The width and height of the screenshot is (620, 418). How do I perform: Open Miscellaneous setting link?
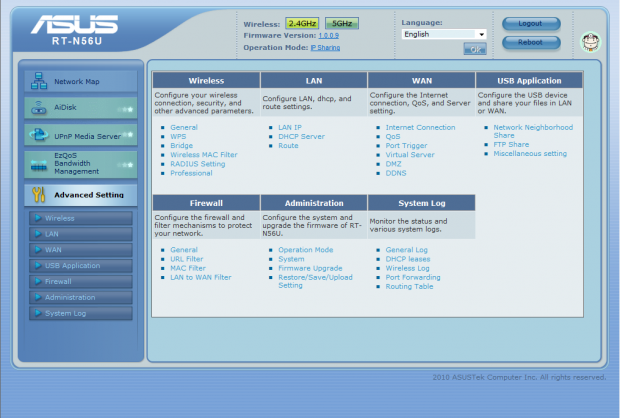(530, 153)
